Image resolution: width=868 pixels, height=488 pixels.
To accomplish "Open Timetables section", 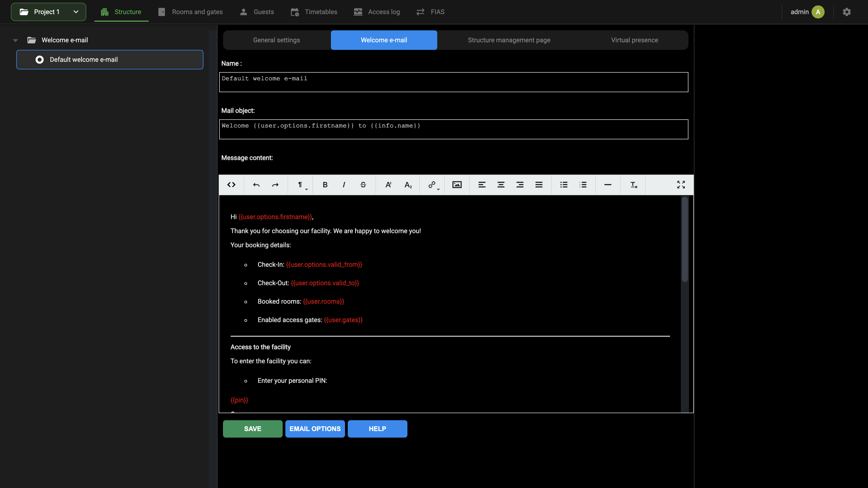I will tap(314, 12).
